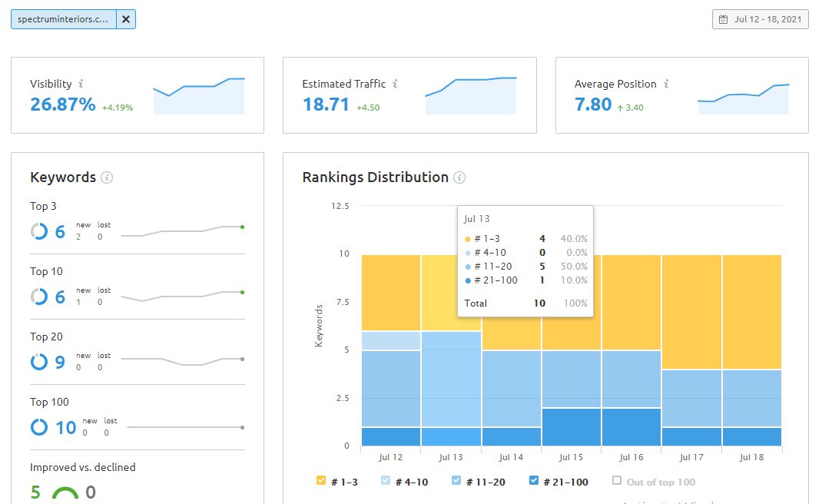822x504 pixels.
Task: Click the Jul 17 bar's yellow segment
Action: coord(691,311)
